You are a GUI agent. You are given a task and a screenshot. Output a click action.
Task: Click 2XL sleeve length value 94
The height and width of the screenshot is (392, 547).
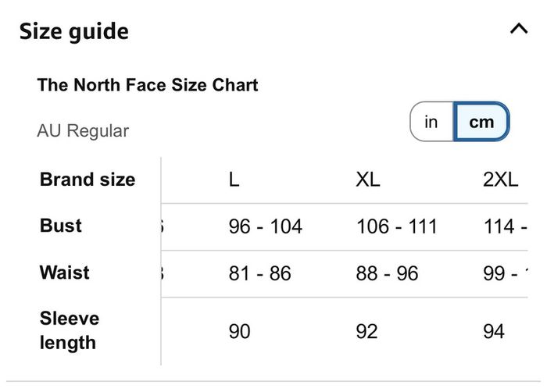494,331
